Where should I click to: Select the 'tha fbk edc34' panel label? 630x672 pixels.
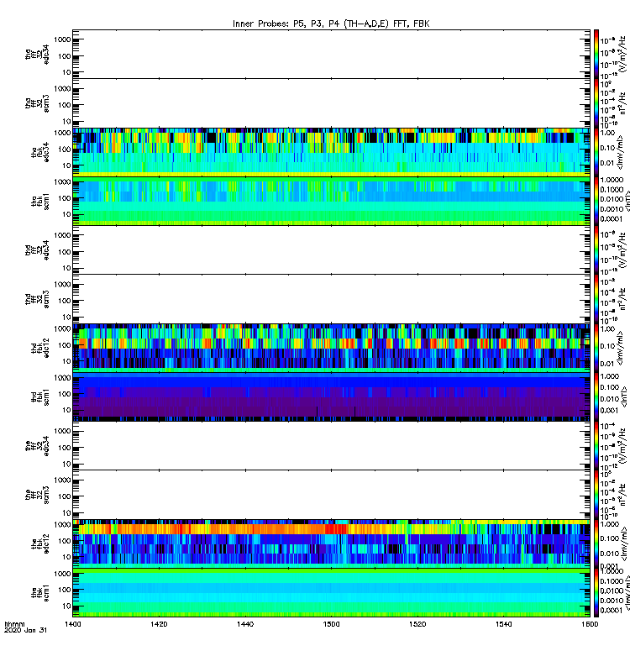[x=40, y=152]
